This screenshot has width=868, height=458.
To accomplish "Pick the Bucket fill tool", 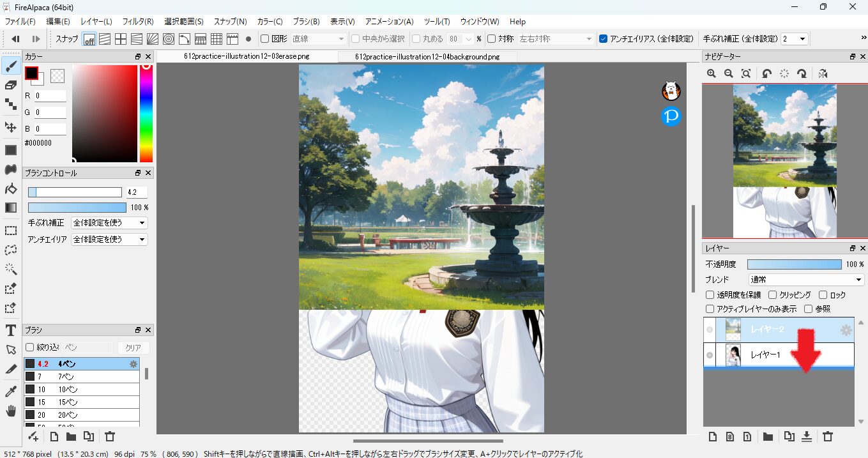I will tap(10, 188).
